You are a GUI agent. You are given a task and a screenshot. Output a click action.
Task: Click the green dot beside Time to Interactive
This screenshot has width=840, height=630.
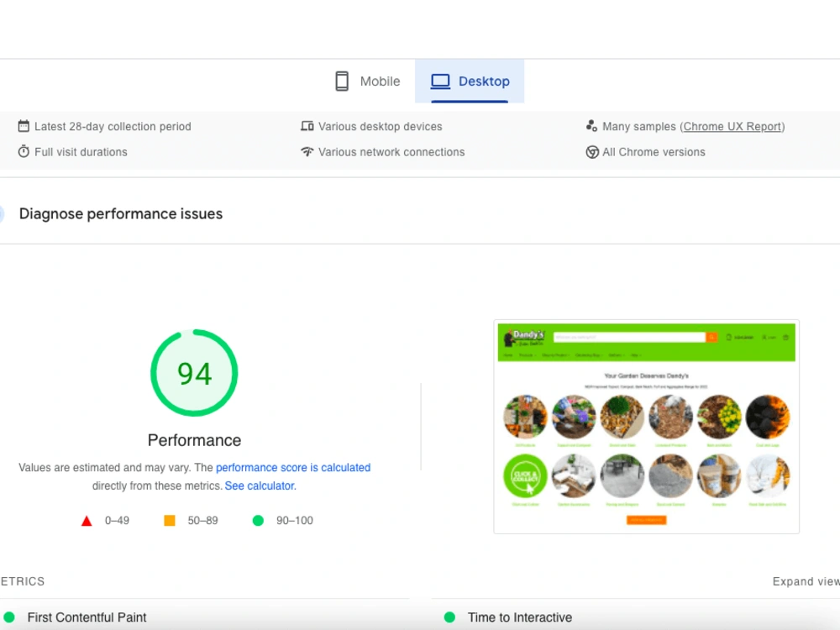449,617
